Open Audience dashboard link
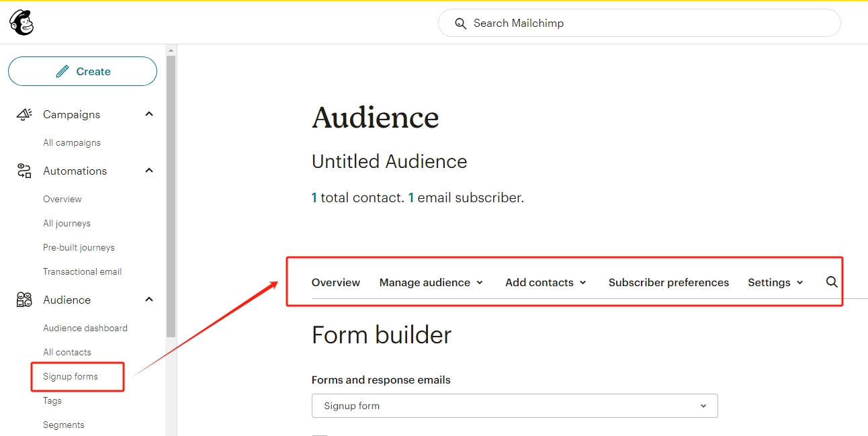 [85, 328]
